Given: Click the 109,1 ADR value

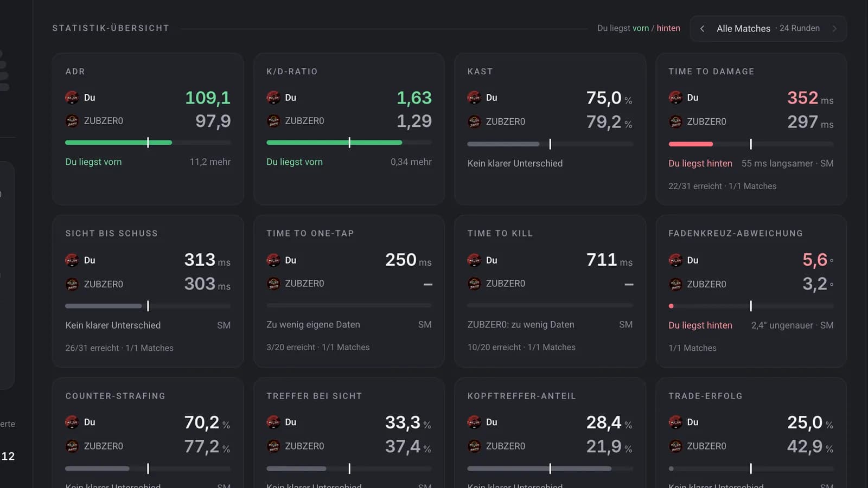Looking at the screenshot, I should (x=208, y=98).
